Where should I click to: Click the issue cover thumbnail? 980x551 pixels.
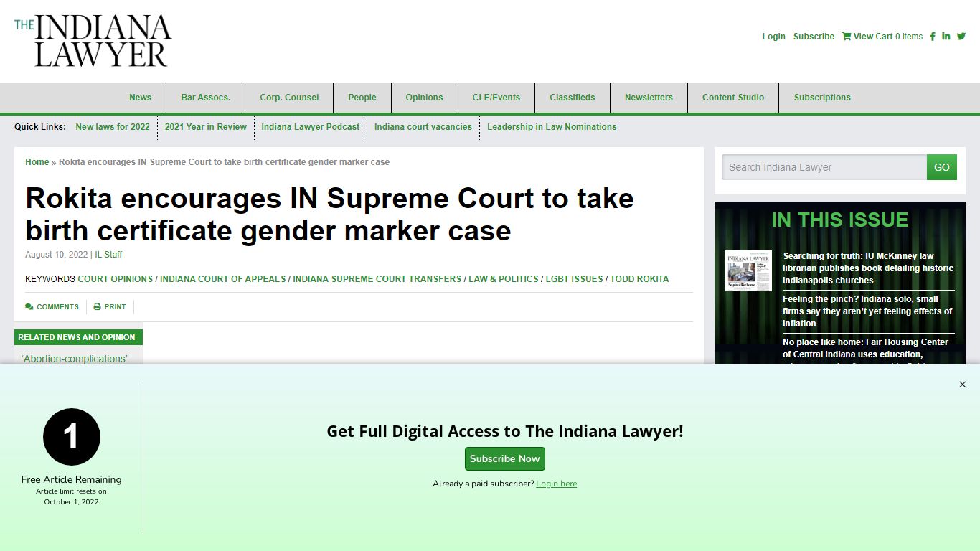748,270
